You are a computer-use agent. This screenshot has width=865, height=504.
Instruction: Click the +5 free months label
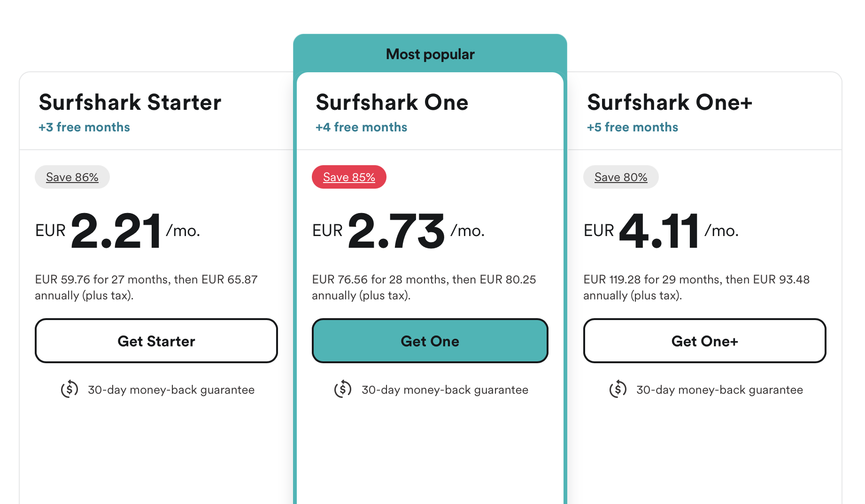(632, 127)
